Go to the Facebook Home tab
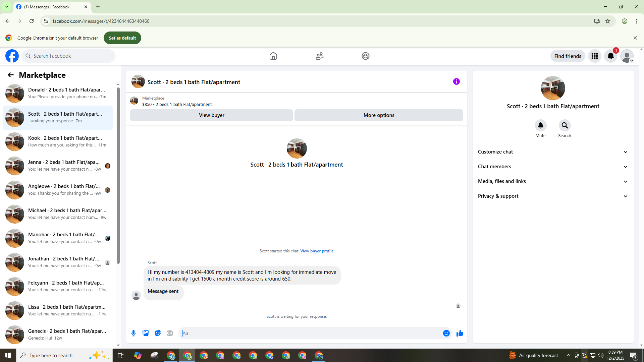The height and width of the screenshot is (362, 644). [273, 56]
